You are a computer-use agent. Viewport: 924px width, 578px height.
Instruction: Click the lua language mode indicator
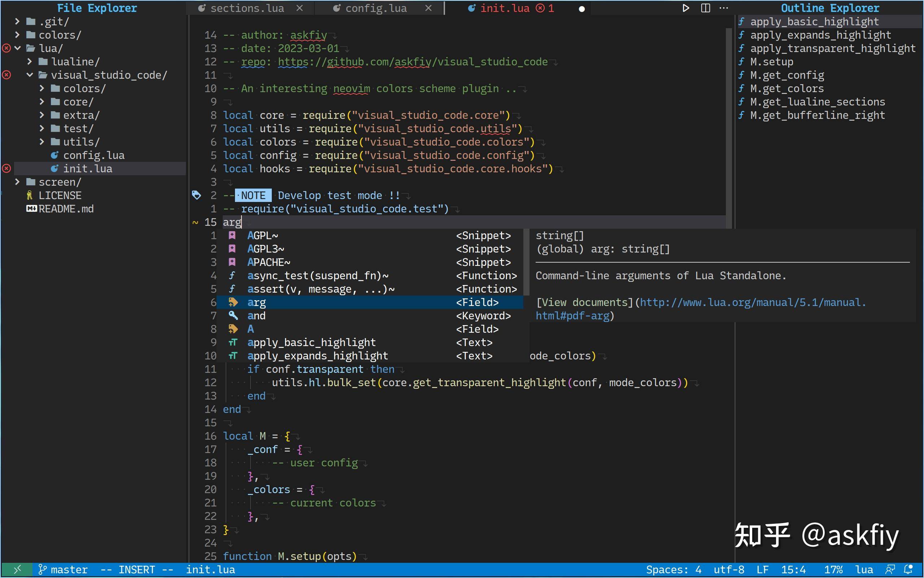pos(864,570)
